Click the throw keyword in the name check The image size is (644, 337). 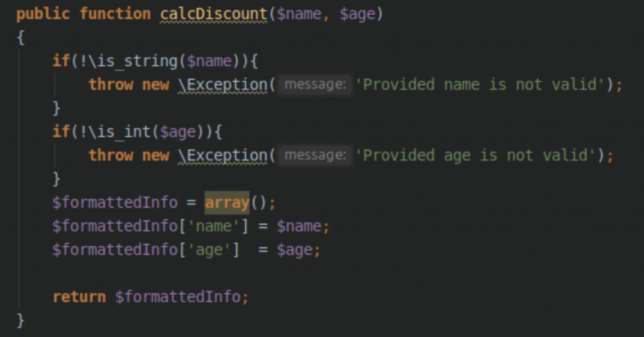111,84
